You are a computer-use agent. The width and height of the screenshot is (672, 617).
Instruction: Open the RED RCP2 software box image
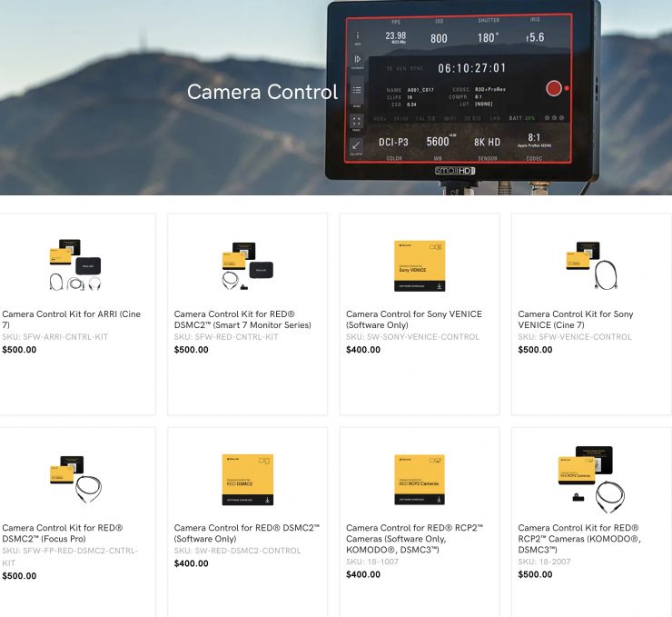(420, 479)
